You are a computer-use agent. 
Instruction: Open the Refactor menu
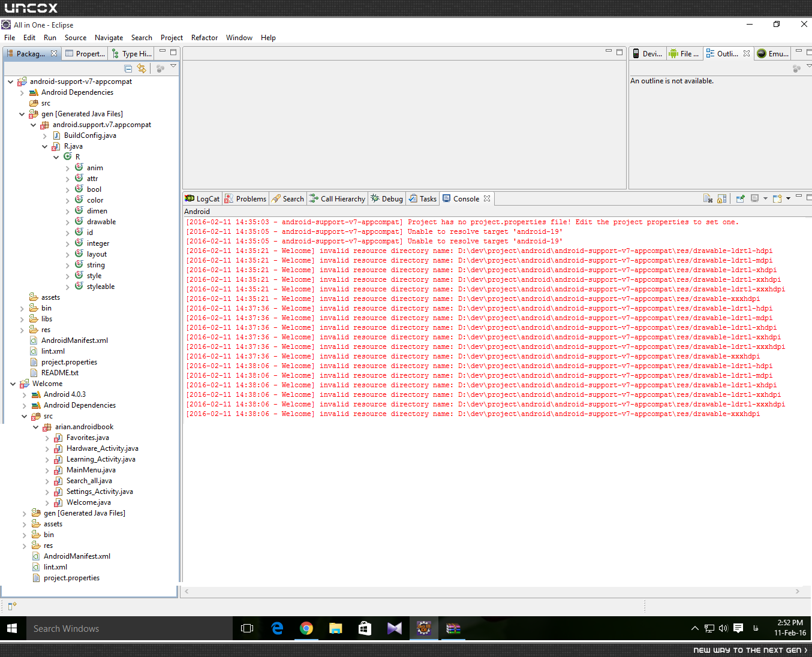pyautogui.click(x=204, y=38)
